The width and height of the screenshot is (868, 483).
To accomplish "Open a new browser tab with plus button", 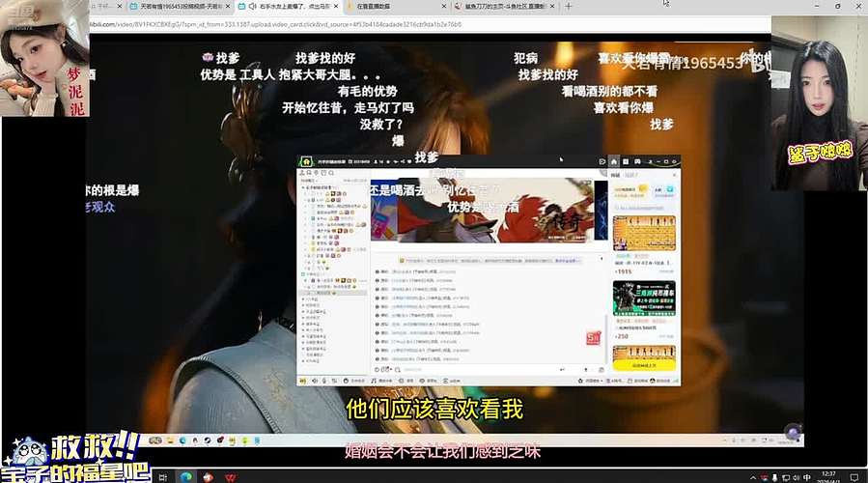I will pos(568,6).
